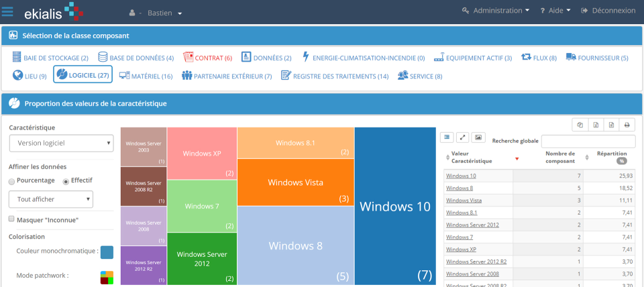
Task: Select the Pourcentage radio button
Action: [x=11, y=181]
